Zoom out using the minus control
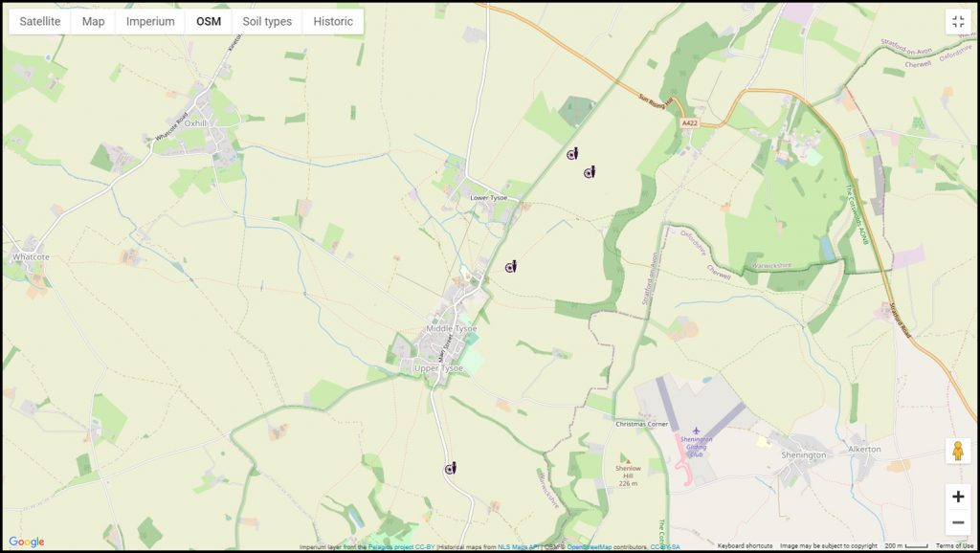Image resolution: width=980 pixels, height=553 pixels. (x=958, y=522)
